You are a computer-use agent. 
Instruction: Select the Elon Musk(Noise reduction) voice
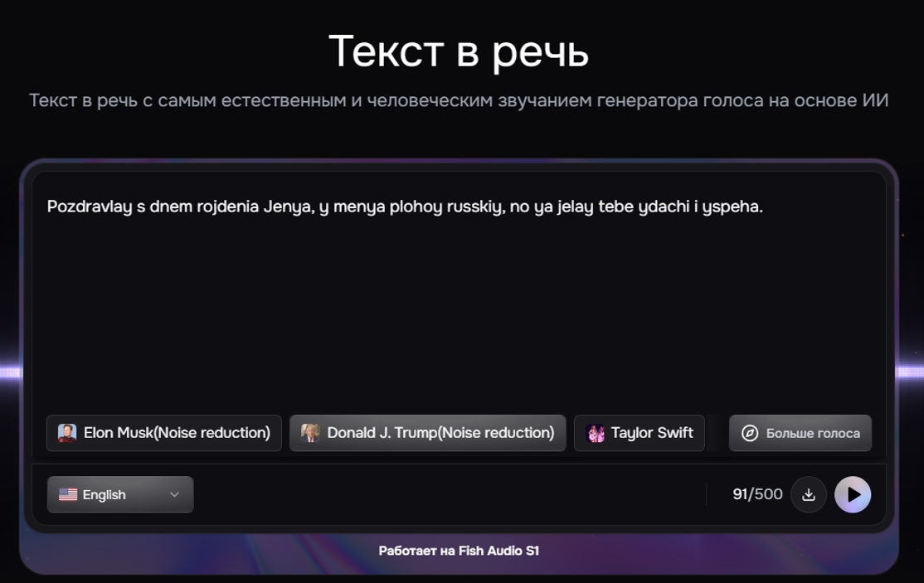164,433
